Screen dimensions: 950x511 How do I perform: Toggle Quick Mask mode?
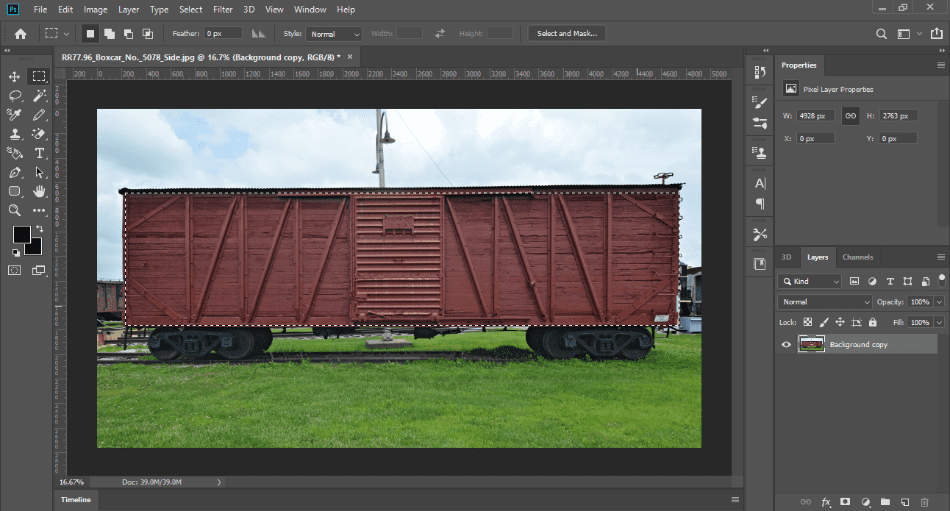point(15,270)
